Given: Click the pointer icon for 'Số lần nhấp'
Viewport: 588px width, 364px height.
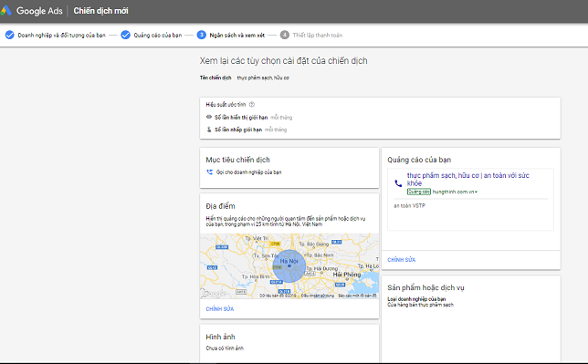Looking at the screenshot, I should pos(209,130).
